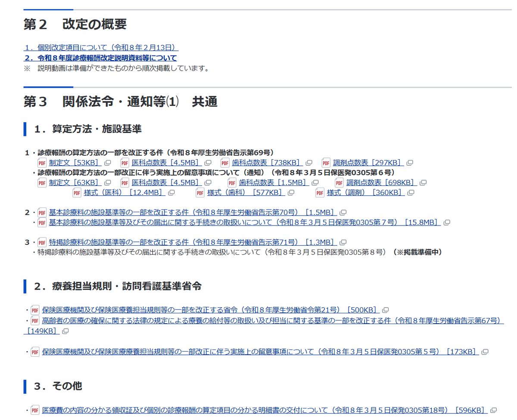This screenshot has width=517, height=420.
Task: Click PDF icon beside 調剤点数表 [297KB]
Action: [326, 163]
